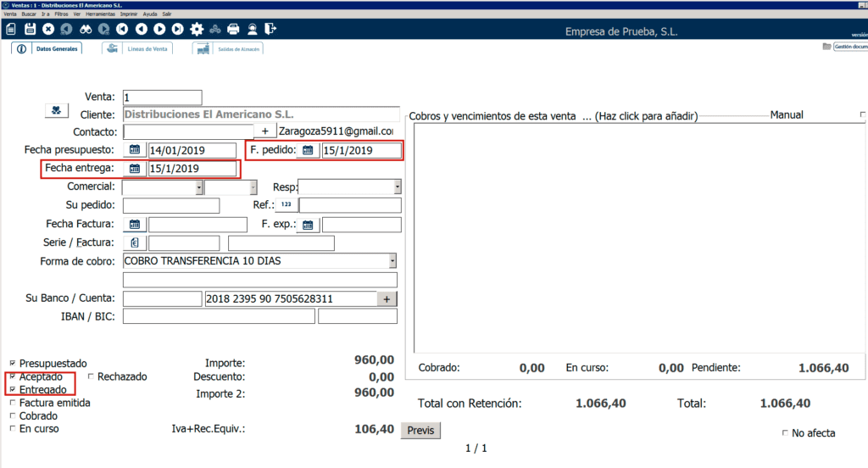Enable the Rechazado checkbox
868x468 pixels.
click(x=91, y=376)
